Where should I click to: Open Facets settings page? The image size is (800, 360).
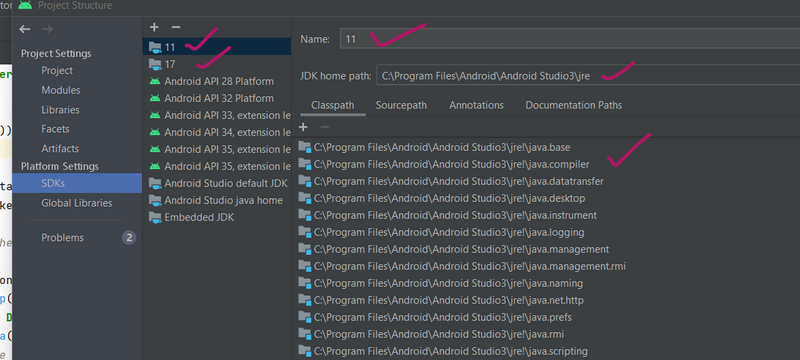pos(55,129)
